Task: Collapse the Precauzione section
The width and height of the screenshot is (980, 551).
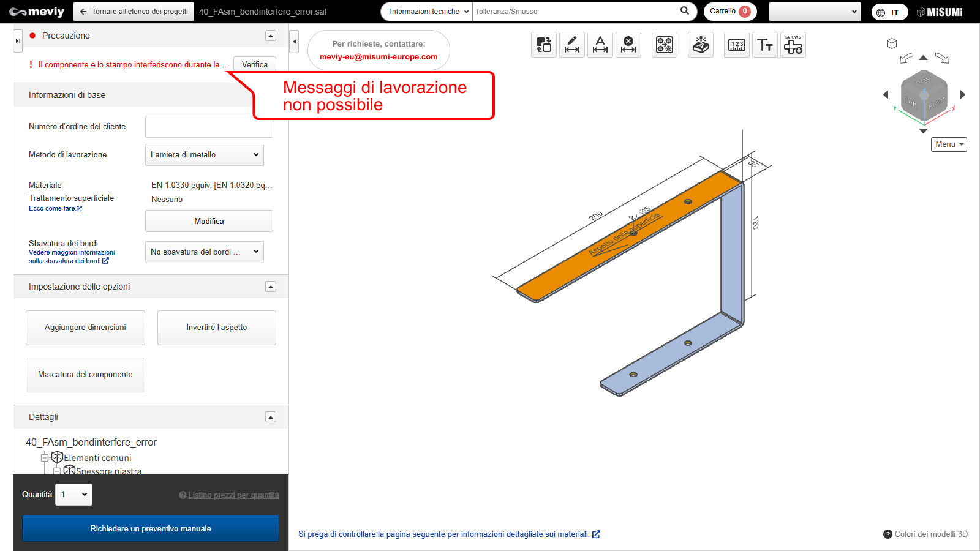Action: point(271,36)
